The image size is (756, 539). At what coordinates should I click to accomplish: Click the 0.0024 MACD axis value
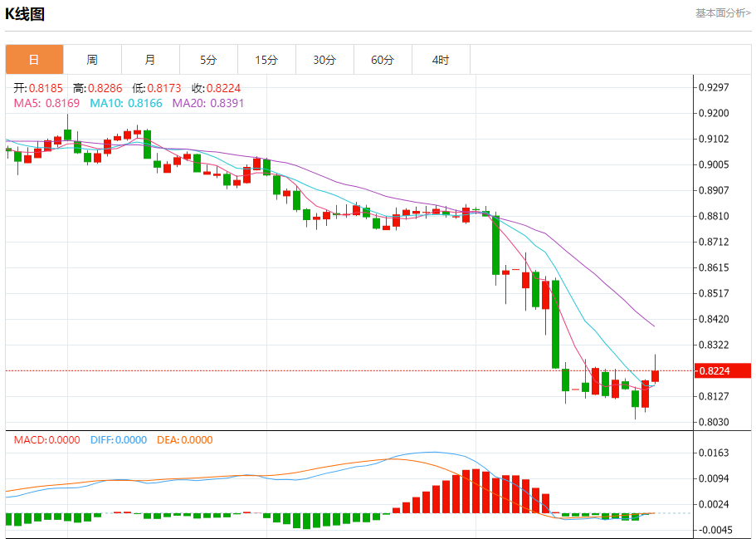(714, 504)
